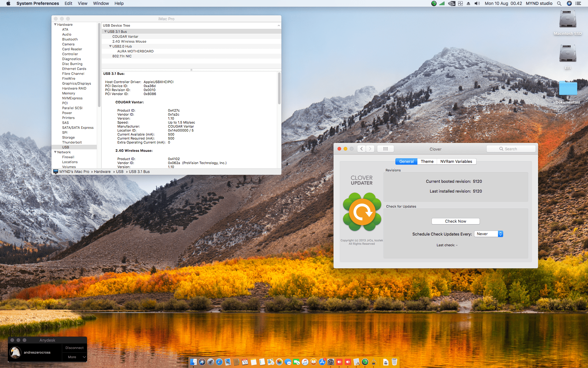Image resolution: width=588 pixels, height=368 pixels.
Task: Select Dokumentasi folder on desktop
Action: click(x=568, y=88)
